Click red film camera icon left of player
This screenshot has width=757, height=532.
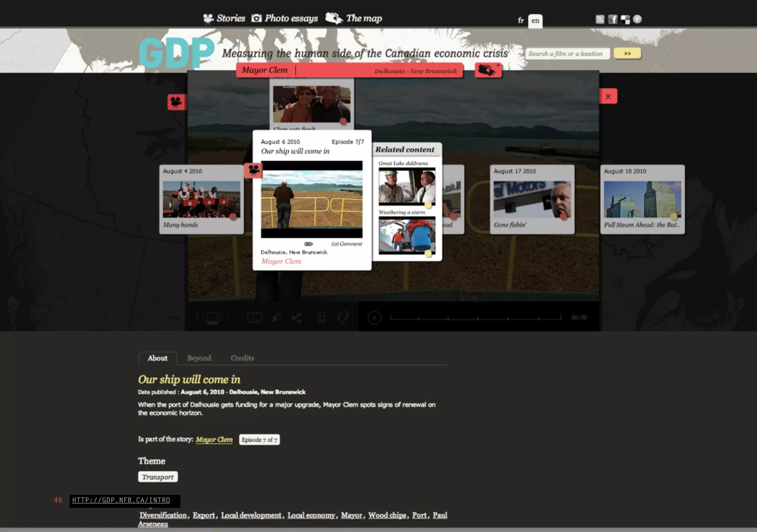pos(176,102)
